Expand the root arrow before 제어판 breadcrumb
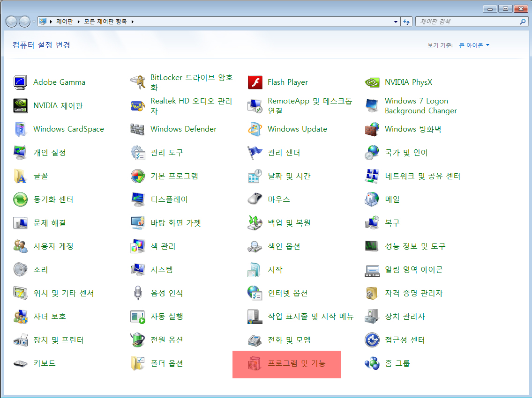The height and width of the screenshot is (398, 532). click(x=51, y=22)
